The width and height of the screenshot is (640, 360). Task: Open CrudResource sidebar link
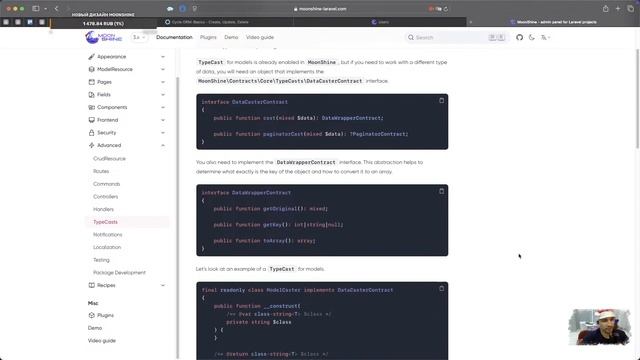tap(109, 159)
